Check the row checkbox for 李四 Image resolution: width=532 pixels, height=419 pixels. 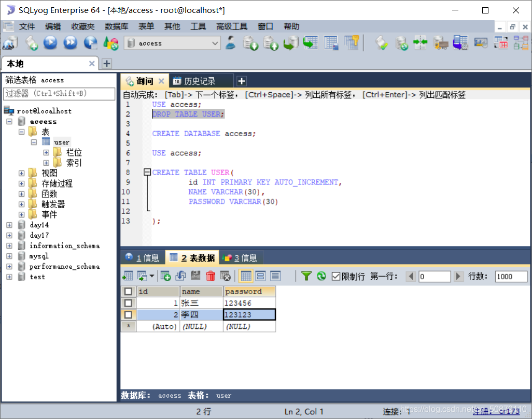[x=128, y=314]
